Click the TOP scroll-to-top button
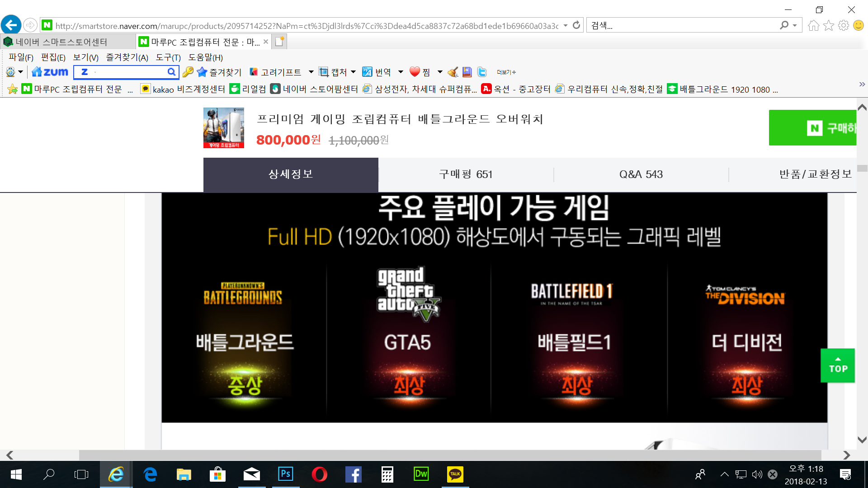 pyautogui.click(x=838, y=366)
